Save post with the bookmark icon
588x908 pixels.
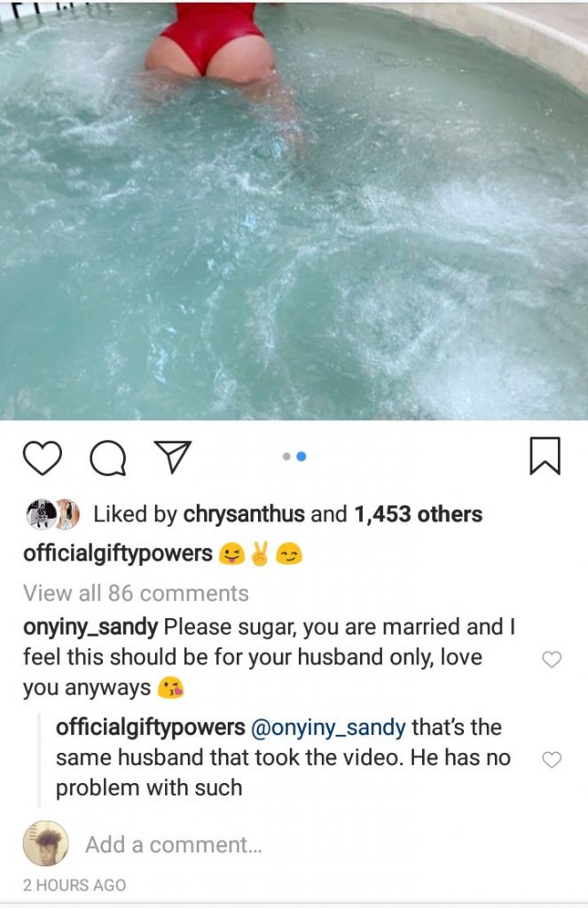[x=545, y=457]
